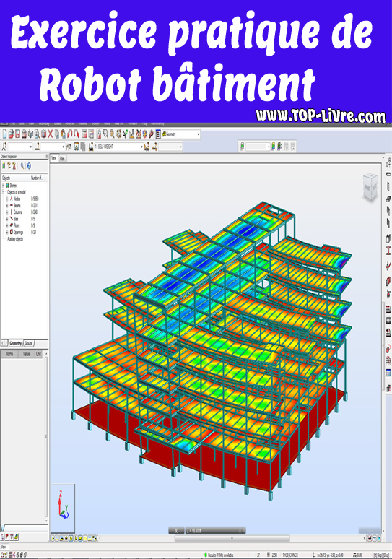Click the Results (FEM) available status indicator
This screenshot has height=559, width=392.
point(219,555)
